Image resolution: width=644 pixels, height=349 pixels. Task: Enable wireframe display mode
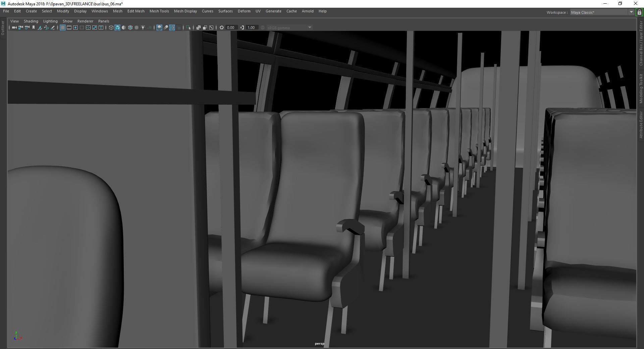click(111, 28)
